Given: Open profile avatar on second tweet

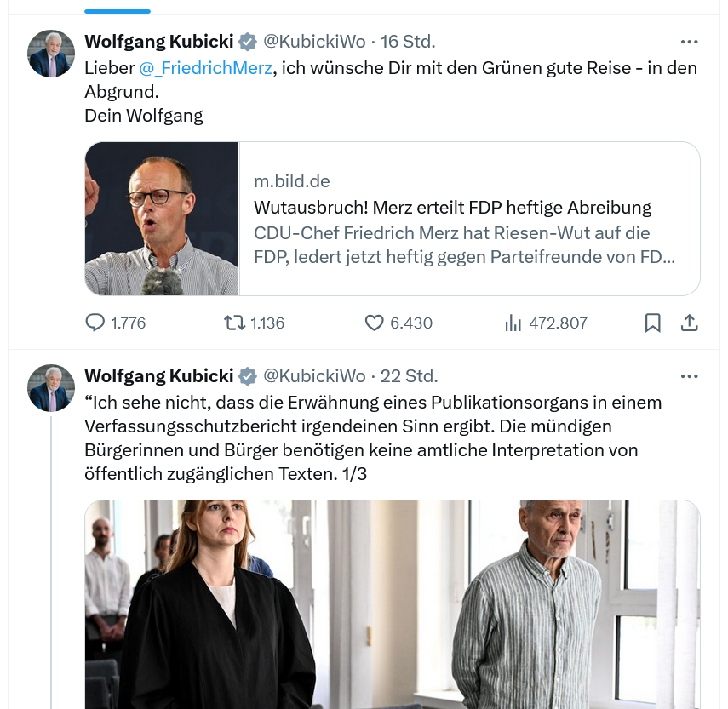Looking at the screenshot, I should [x=51, y=388].
